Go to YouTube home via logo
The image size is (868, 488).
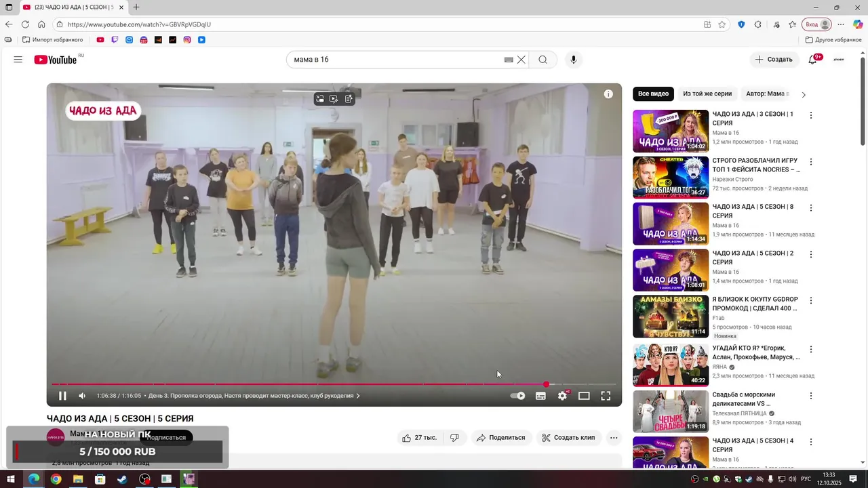(x=56, y=60)
